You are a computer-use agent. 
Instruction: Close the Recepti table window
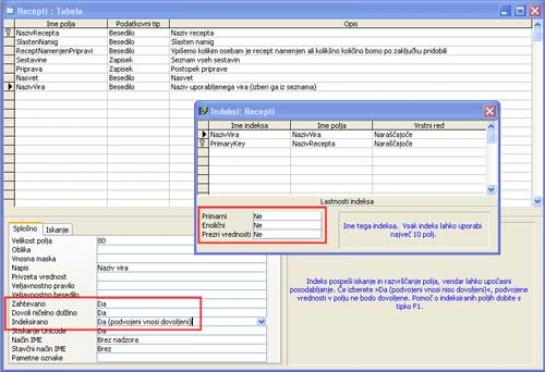(535, 10)
